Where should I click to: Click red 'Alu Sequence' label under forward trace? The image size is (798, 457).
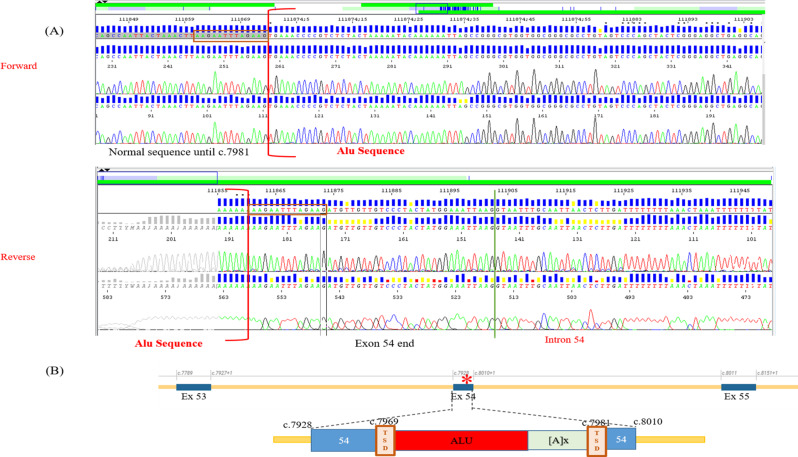coord(370,151)
